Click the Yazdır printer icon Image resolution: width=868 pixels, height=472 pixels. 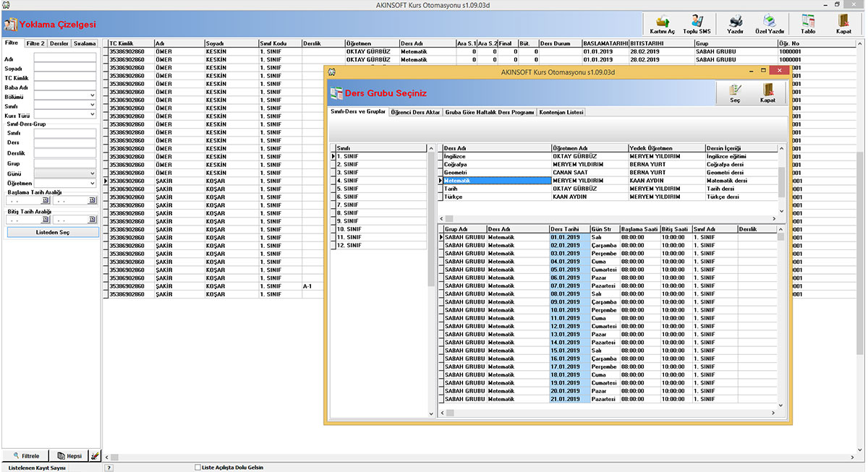tap(735, 25)
